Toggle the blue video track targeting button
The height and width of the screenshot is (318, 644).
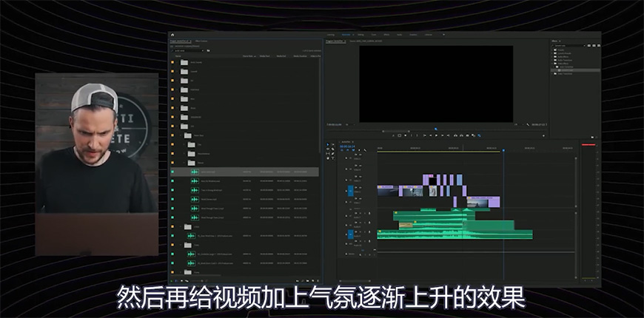pos(351,191)
